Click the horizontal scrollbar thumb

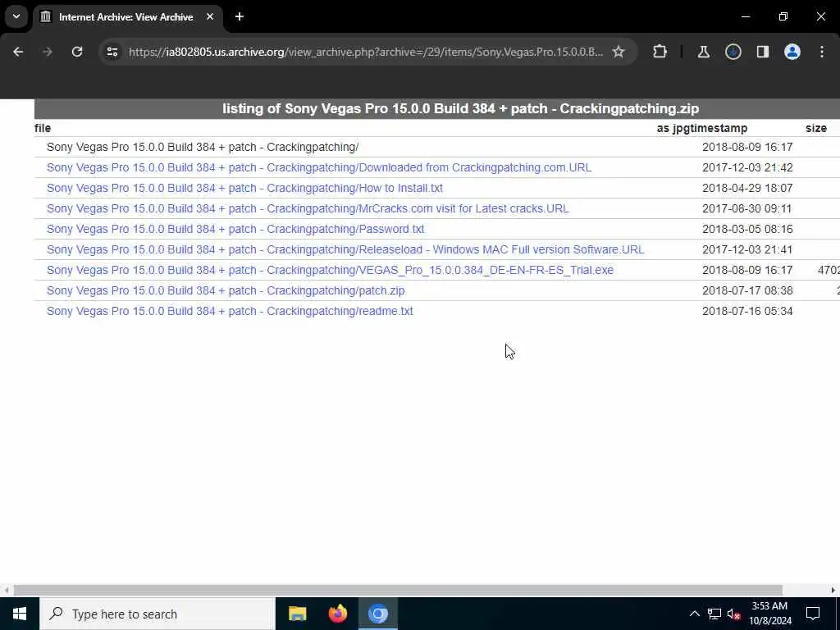398,591
